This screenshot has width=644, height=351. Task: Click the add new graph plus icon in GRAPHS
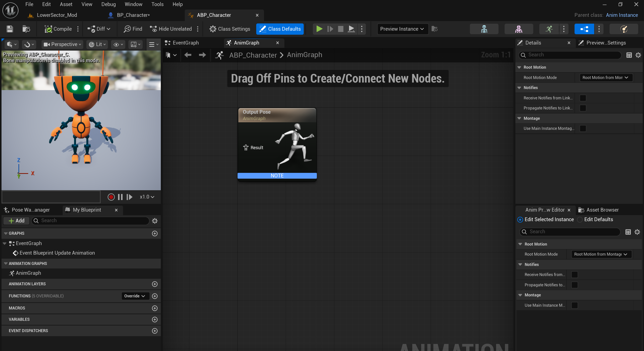click(155, 233)
